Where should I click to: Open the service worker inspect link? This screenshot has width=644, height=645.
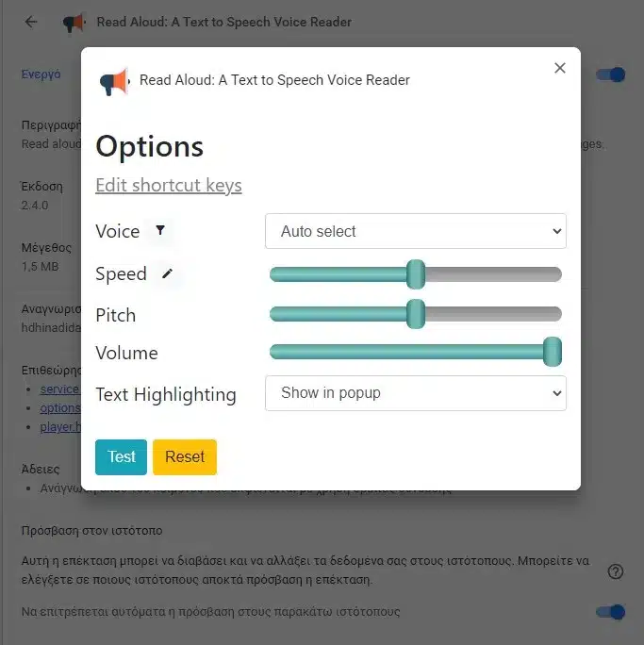(60, 389)
